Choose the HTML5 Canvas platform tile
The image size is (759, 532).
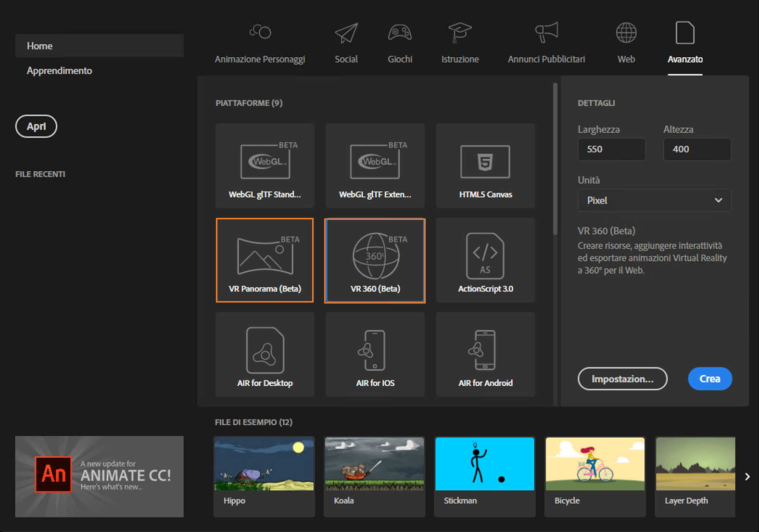pos(485,165)
